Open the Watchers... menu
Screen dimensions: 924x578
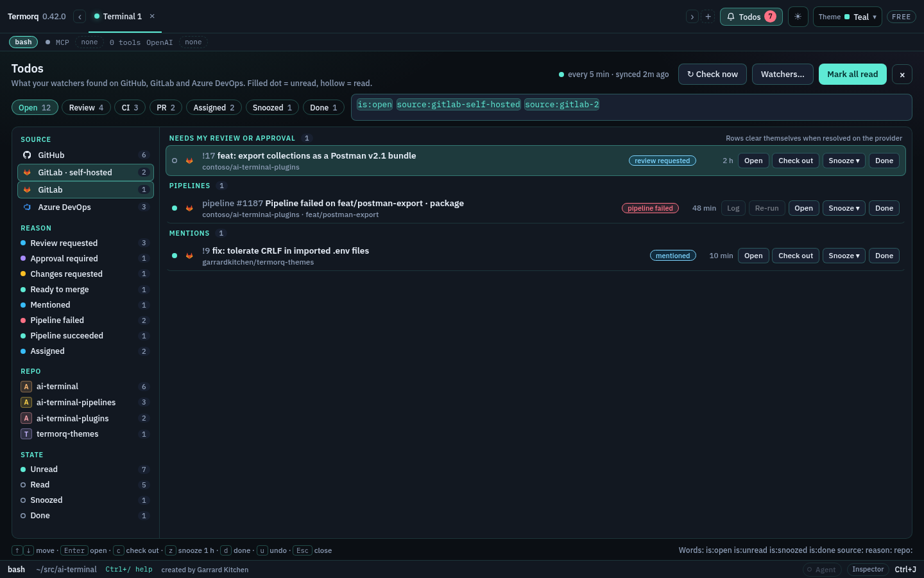[783, 74]
